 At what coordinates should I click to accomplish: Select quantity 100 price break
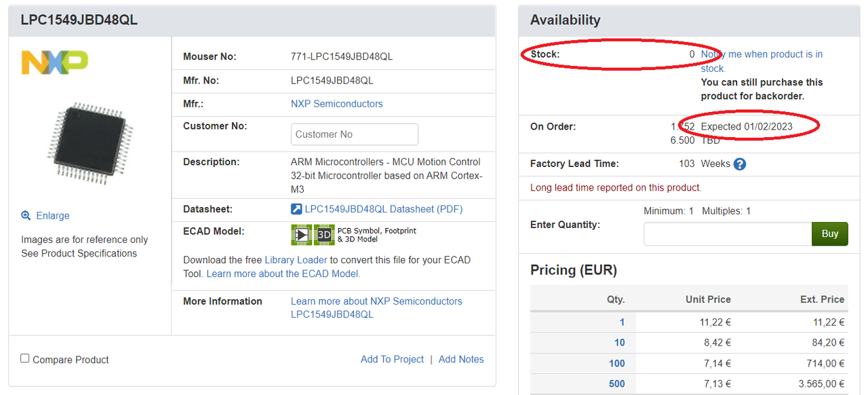click(616, 364)
